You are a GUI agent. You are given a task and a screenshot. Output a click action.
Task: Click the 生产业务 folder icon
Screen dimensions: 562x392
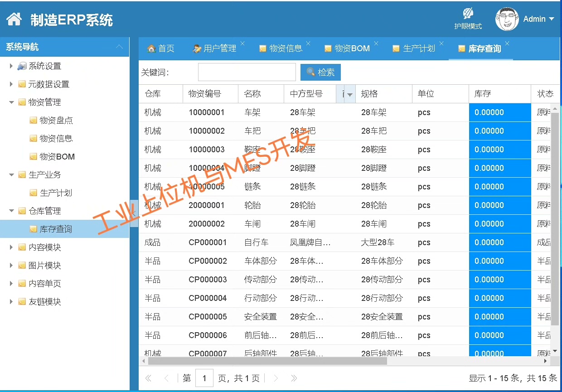(22, 175)
